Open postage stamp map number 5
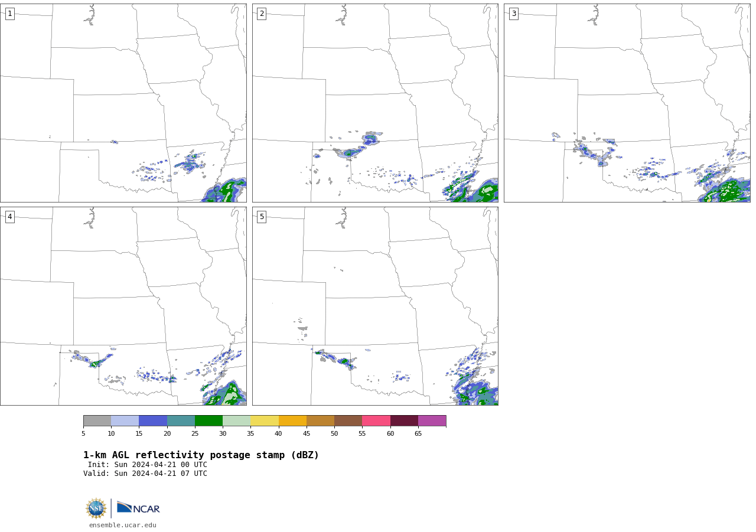The image size is (756, 532). pos(375,306)
